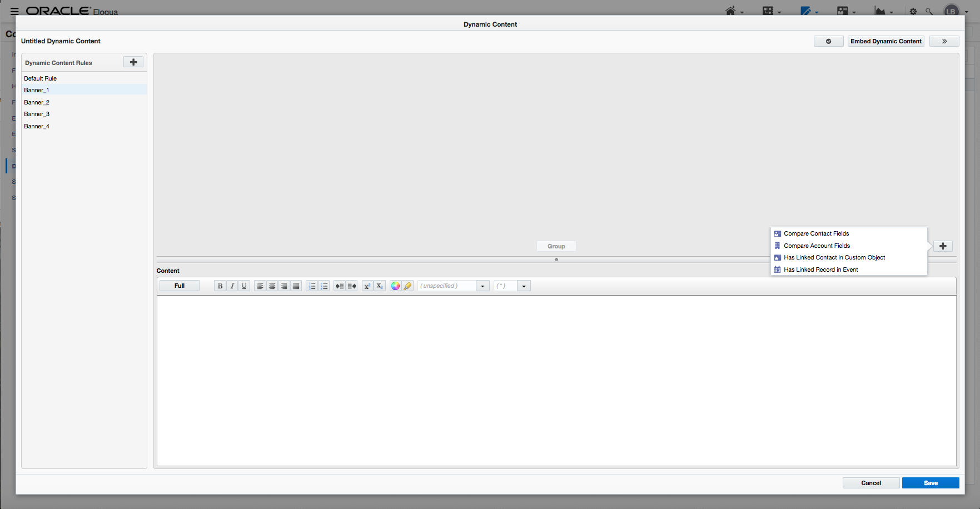
Task: Choose Compare Contact Fields from the criteria menu
Action: pos(816,233)
